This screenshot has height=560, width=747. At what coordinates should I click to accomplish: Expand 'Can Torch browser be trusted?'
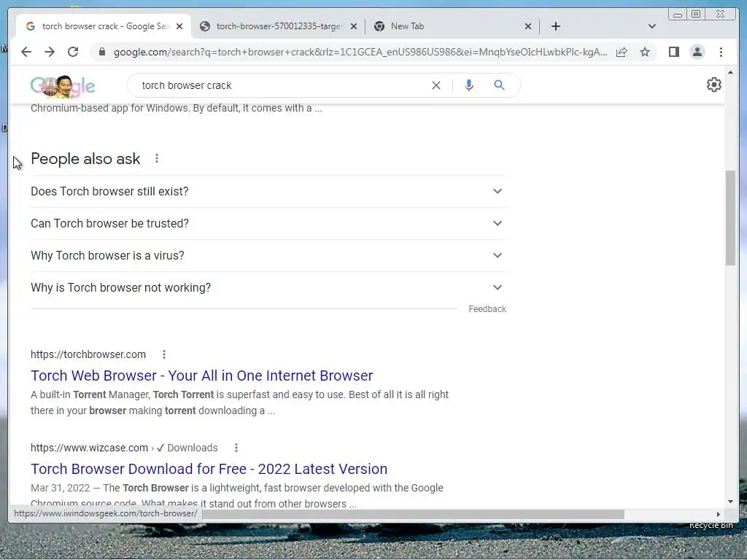(268, 223)
